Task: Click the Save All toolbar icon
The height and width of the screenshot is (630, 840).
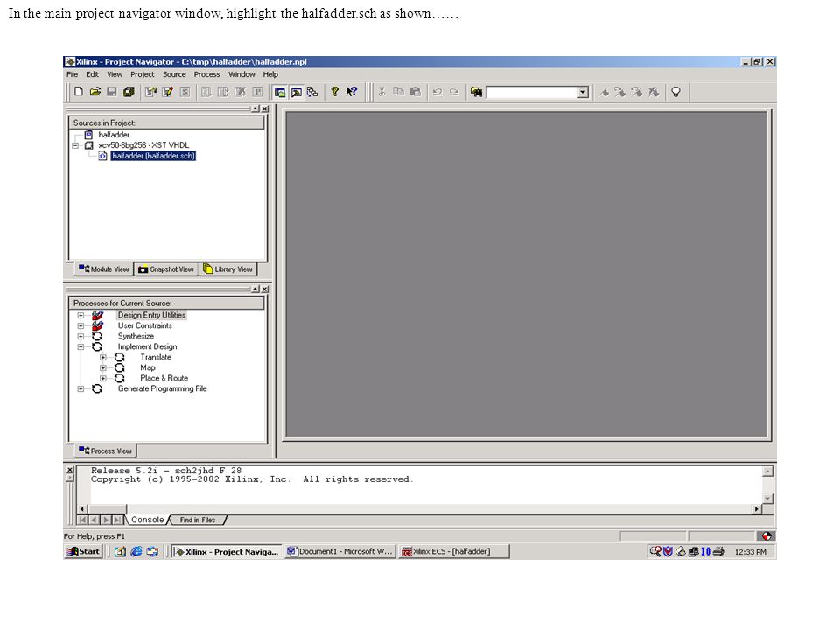Action: point(129,92)
